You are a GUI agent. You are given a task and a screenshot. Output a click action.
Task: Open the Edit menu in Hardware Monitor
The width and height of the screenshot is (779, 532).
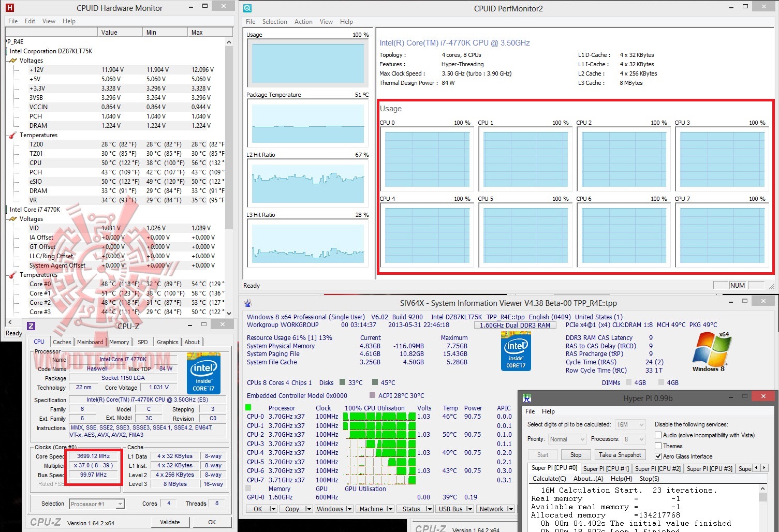tap(30, 21)
